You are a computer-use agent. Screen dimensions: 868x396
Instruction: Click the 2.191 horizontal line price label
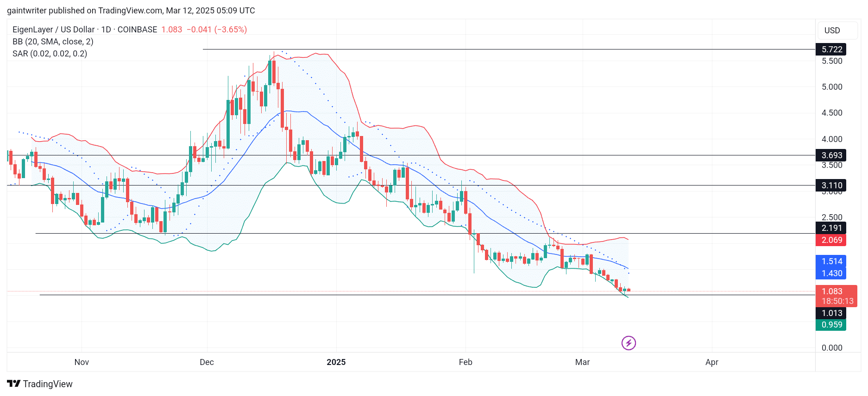click(x=831, y=228)
